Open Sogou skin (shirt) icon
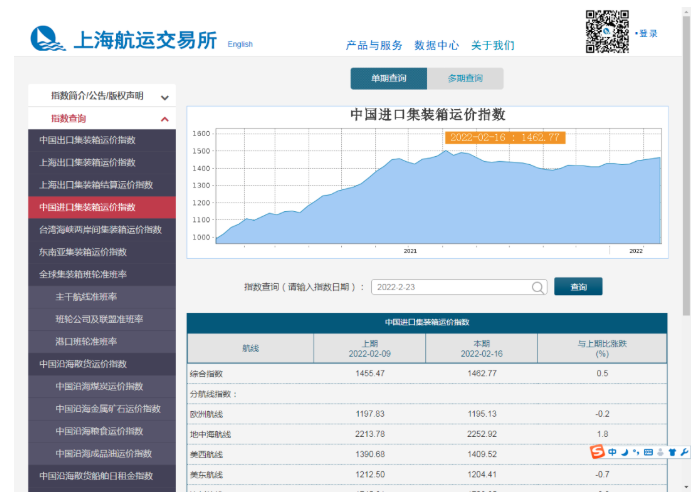Screen dimensions: 697x500 672,452
